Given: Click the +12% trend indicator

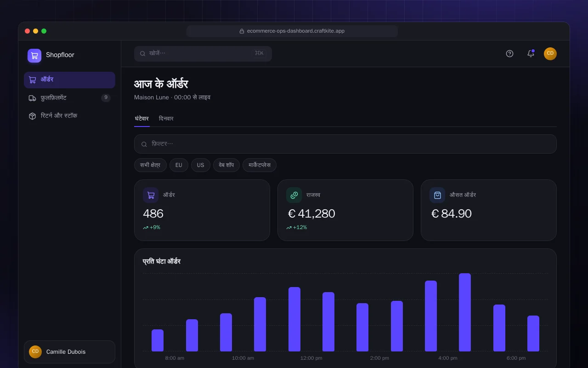Looking at the screenshot, I should (296, 227).
